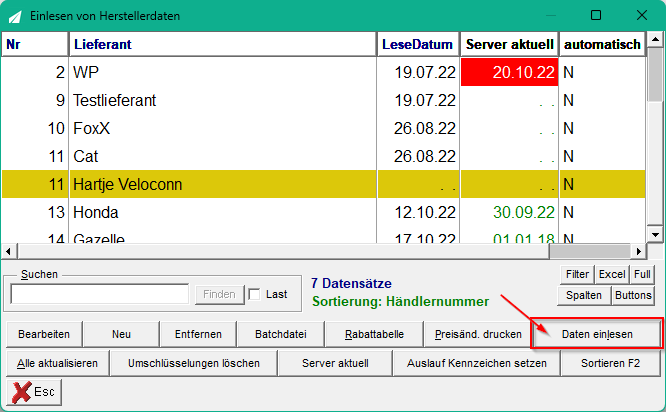Screen dimensions: 666x412
Task: Click Preisänd. drucken
Action: point(478,334)
